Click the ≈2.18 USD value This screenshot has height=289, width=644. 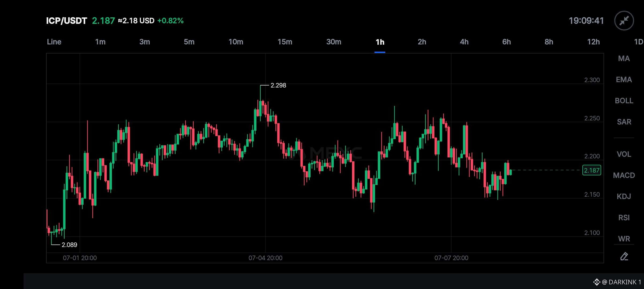pyautogui.click(x=136, y=21)
